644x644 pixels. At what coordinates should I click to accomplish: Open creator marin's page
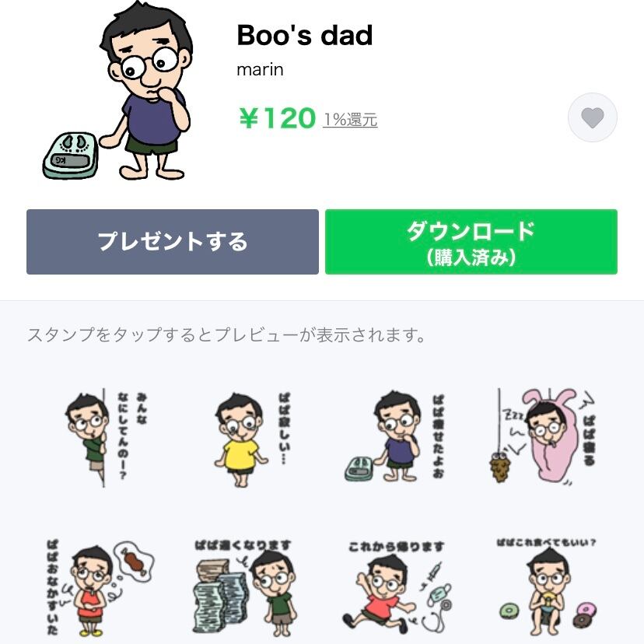pyautogui.click(x=260, y=69)
